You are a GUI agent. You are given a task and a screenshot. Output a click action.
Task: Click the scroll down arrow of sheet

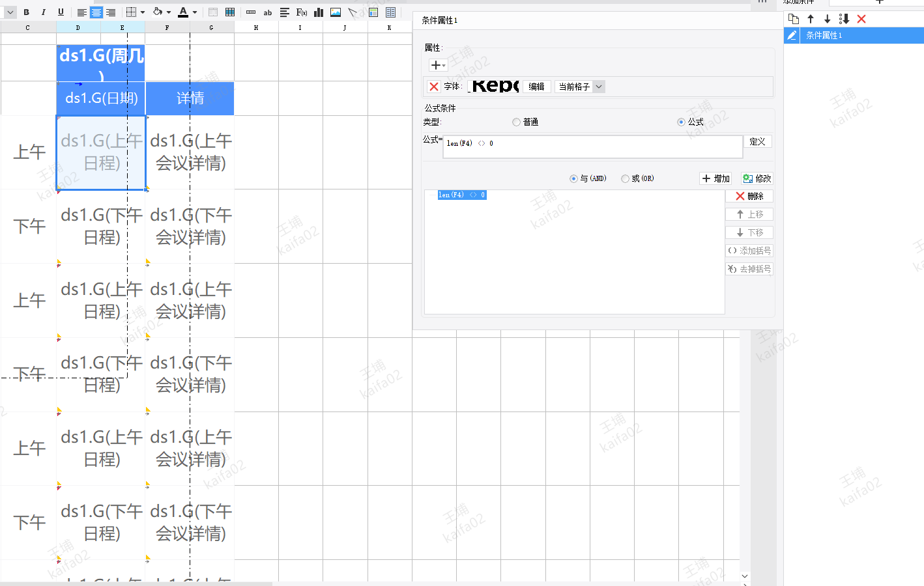click(745, 576)
